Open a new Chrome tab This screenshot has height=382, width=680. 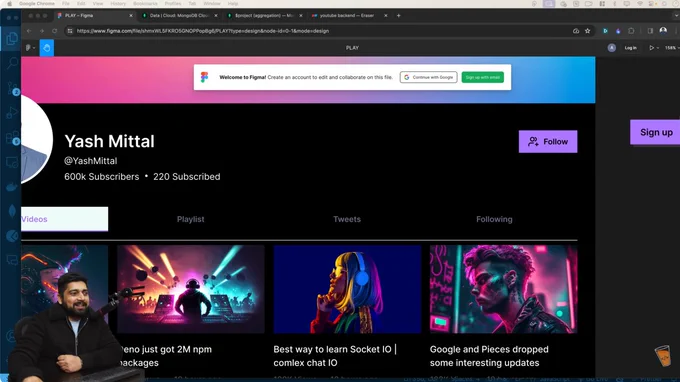click(x=399, y=15)
